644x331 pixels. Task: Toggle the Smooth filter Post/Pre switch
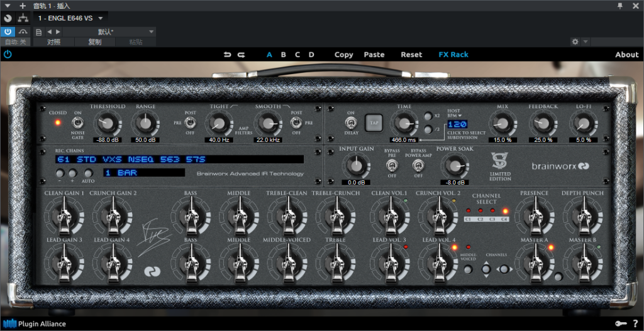tap(296, 122)
